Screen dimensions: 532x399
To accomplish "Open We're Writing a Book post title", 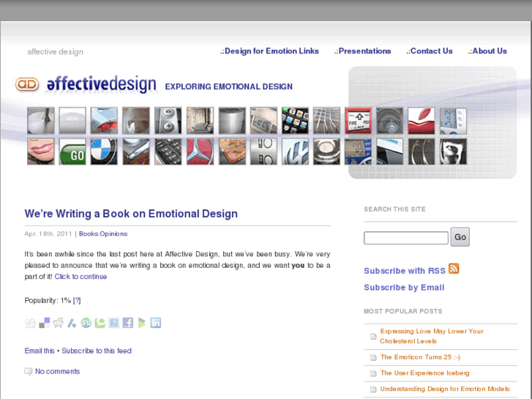I will tap(131, 214).
